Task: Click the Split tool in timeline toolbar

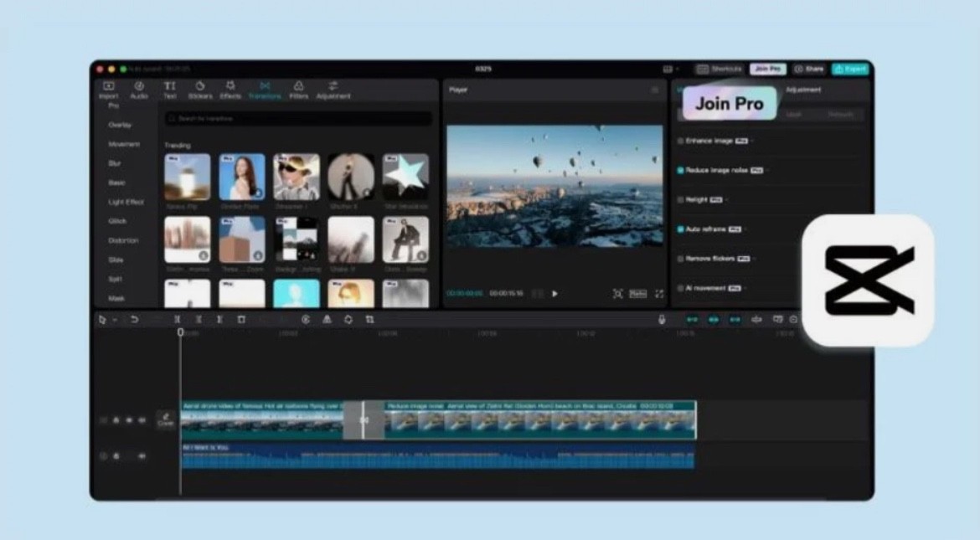Action: (x=177, y=319)
